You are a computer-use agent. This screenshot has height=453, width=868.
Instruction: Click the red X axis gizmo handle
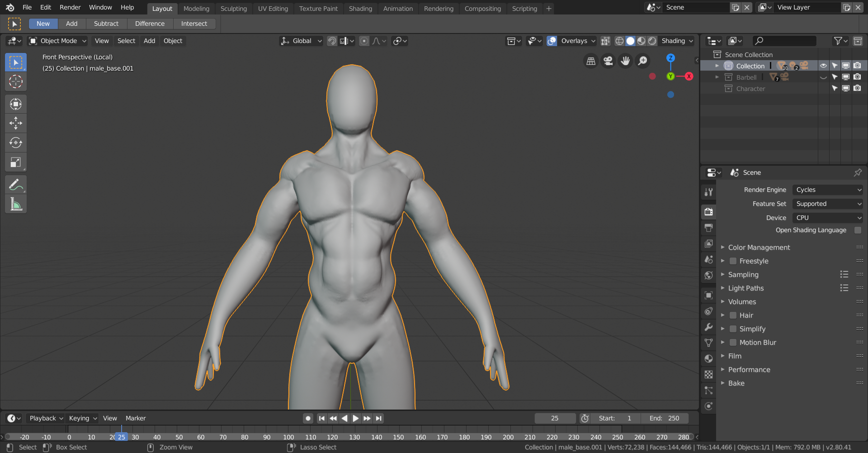pos(689,76)
